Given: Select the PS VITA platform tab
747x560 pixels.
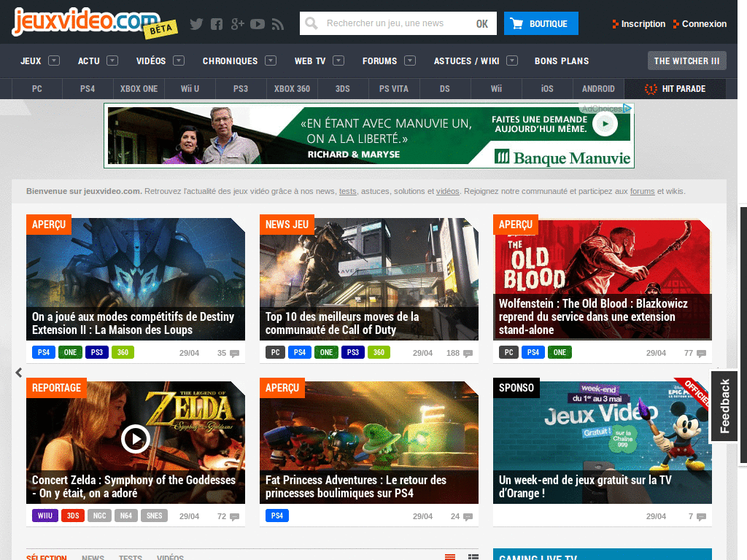Looking at the screenshot, I should click(393, 88).
